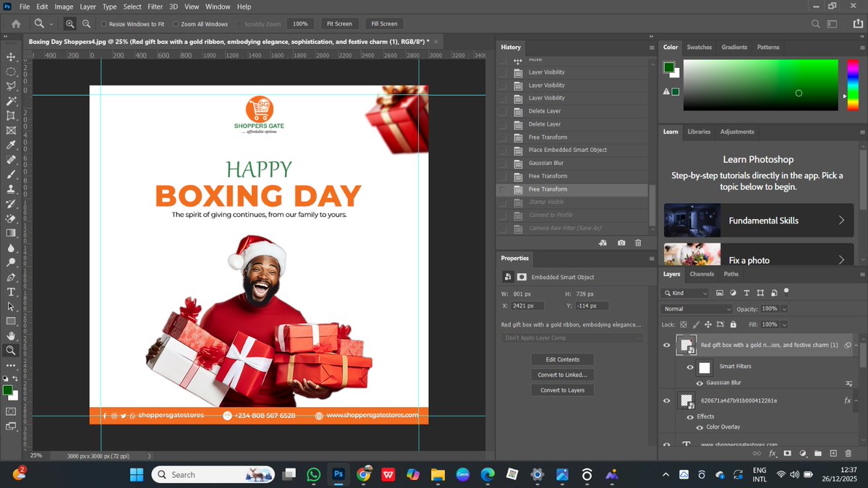This screenshot has height=488, width=868.
Task: Create a new group folder in Layers panel
Action: [x=818, y=453]
